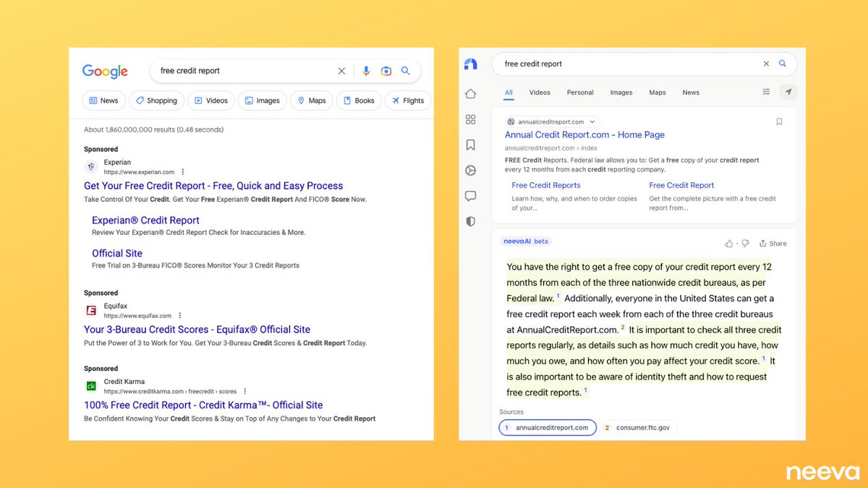Click the Credit Karma favicon
This screenshot has height=488, width=868.
tap(91, 386)
